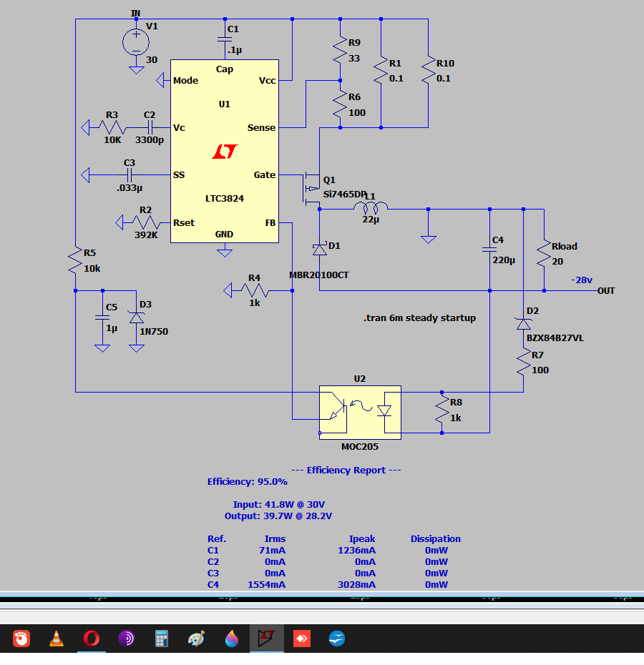Viewport: 644px width, 665px height.
Task: Open Paint from the taskbar
Action: [x=196, y=639]
